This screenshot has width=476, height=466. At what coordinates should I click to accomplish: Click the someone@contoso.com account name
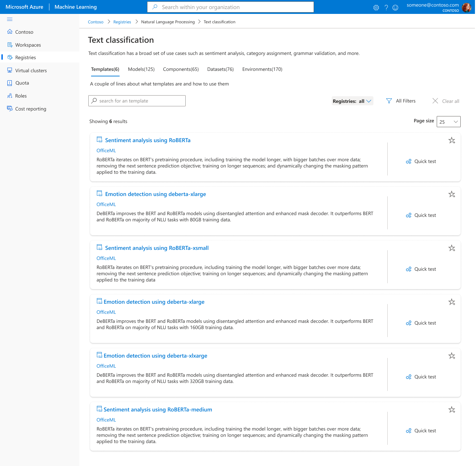(x=433, y=5)
